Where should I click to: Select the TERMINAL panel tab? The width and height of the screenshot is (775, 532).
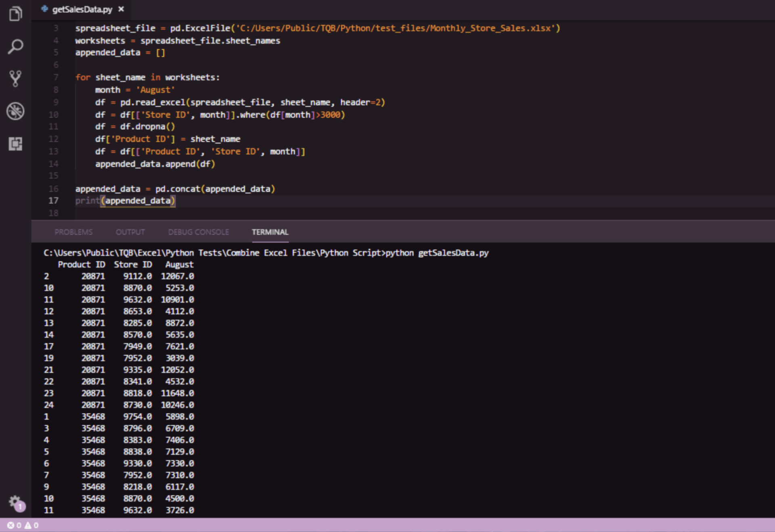point(270,232)
